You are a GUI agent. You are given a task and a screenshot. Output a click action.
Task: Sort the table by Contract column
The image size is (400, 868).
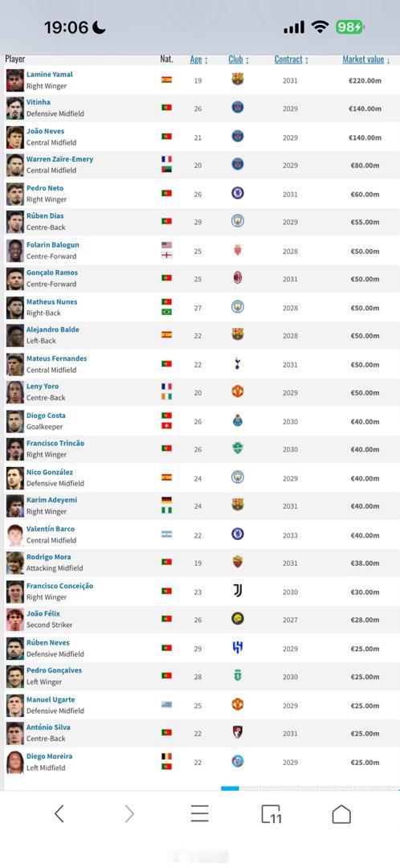(x=291, y=59)
